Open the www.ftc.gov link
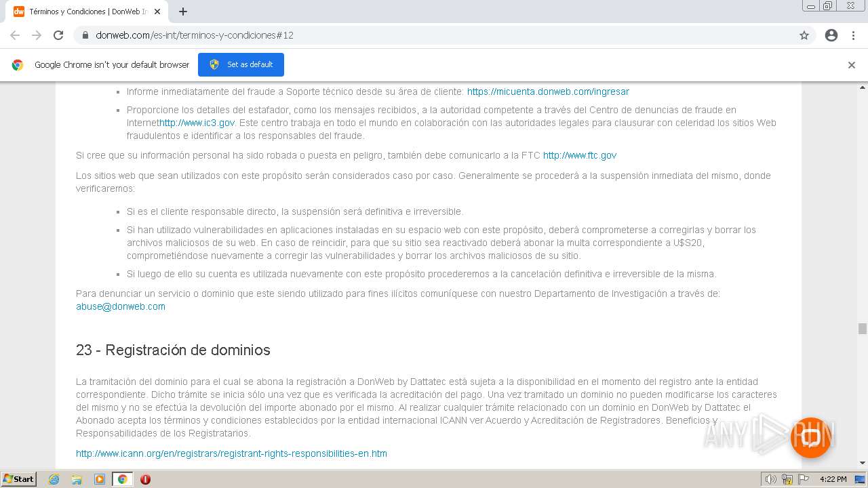 (580, 155)
